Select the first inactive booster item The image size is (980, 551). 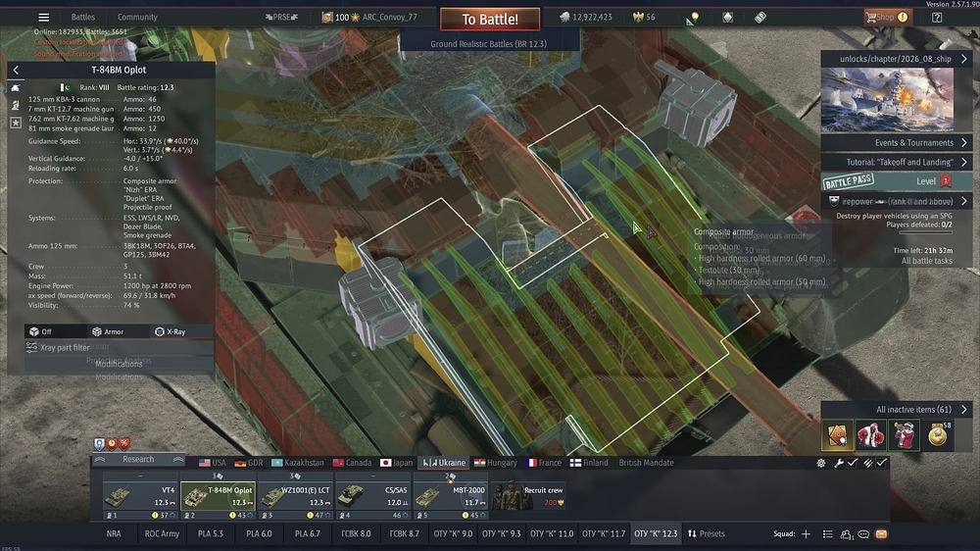click(837, 434)
